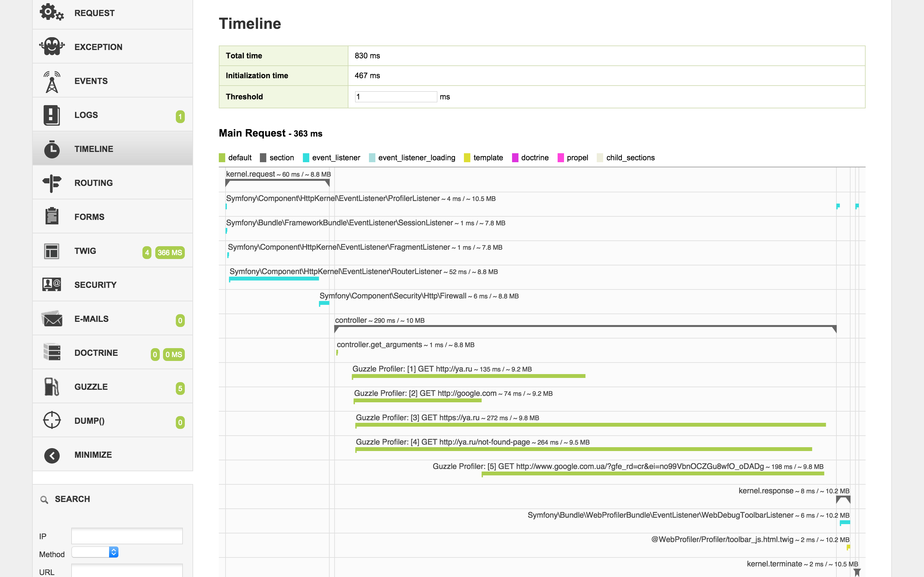This screenshot has height=577, width=924.
Task: Open the Guzzle fuel pump icon
Action: [x=52, y=387]
